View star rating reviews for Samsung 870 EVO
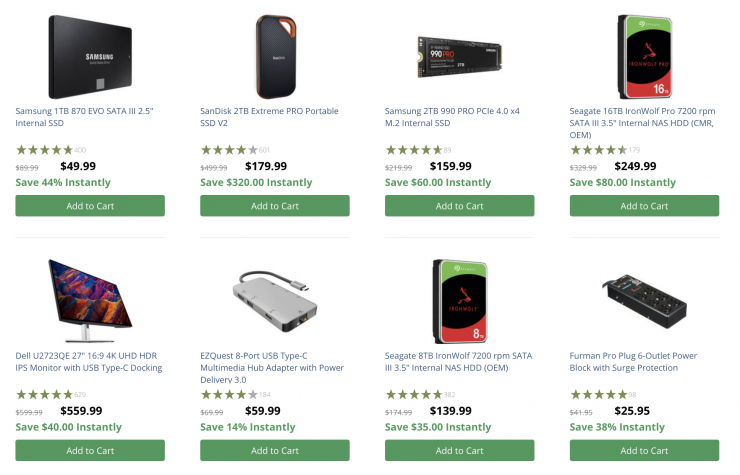 pyautogui.click(x=44, y=150)
